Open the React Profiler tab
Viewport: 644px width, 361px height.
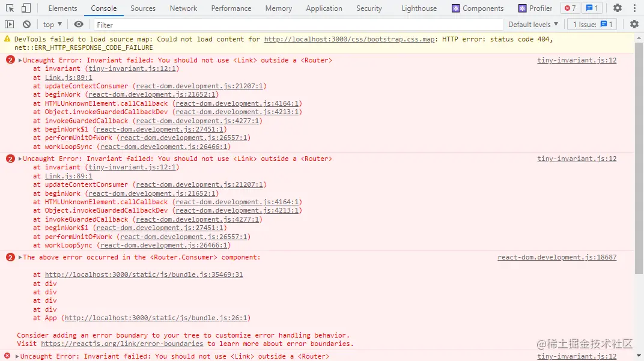[x=535, y=8]
